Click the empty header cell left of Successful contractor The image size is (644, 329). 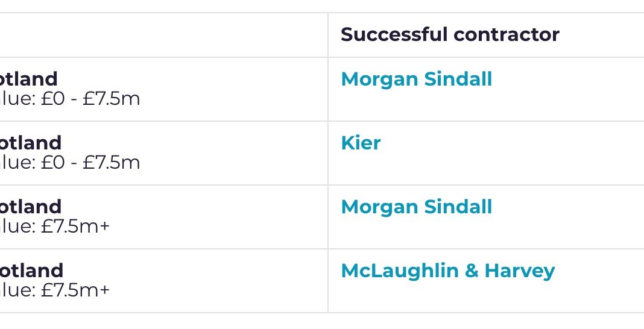tap(163, 35)
